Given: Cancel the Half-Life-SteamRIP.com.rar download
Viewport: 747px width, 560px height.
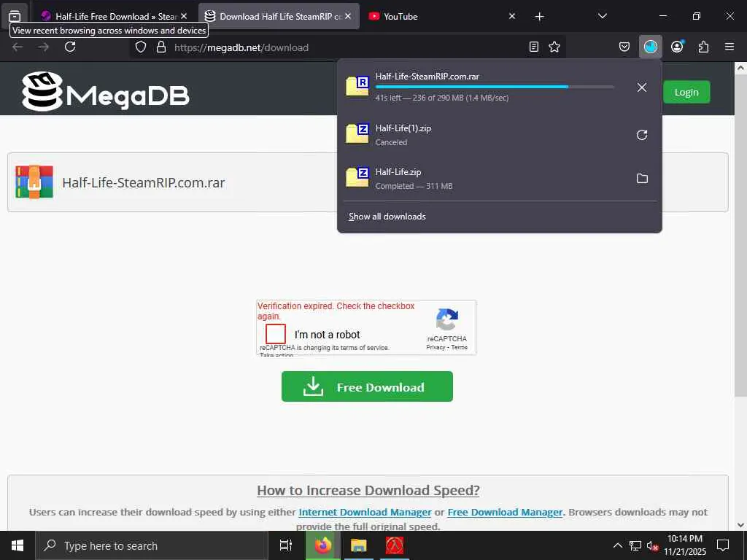Looking at the screenshot, I should pyautogui.click(x=642, y=87).
